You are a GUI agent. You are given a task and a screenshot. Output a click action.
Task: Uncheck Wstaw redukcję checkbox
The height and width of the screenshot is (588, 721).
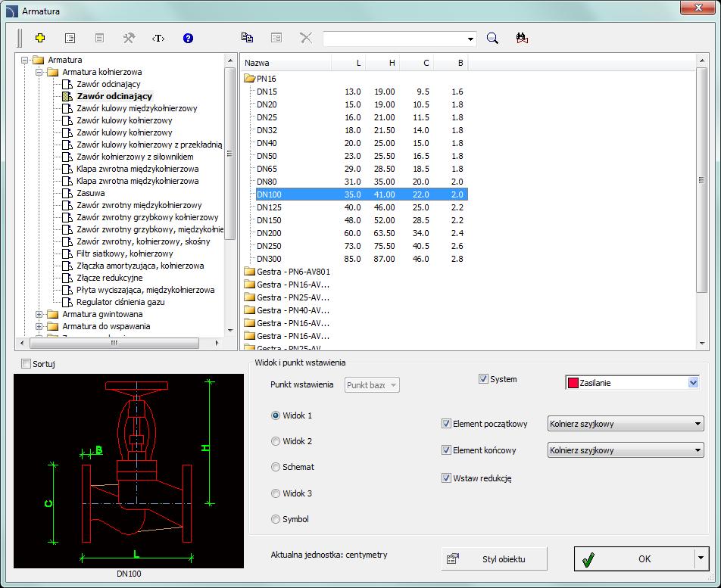(x=446, y=478)
